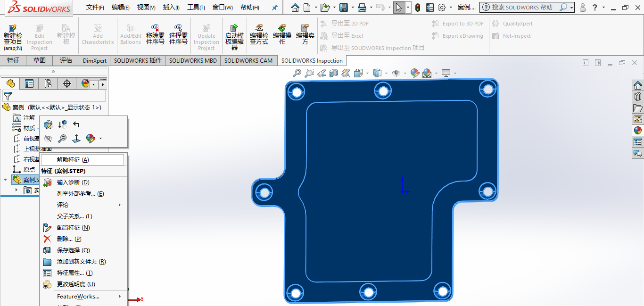Open 插入(I) menu

coord(171,8)
